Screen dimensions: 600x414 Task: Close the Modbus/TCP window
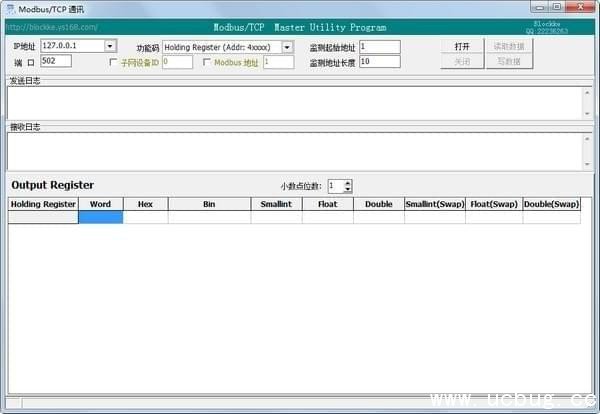580,7
